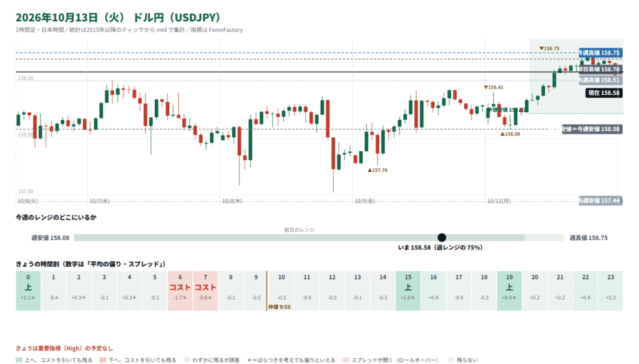Screen dimensions: 639x364
Task: Select hour 1 cell showing -0.4
Action: click(54, 290)
